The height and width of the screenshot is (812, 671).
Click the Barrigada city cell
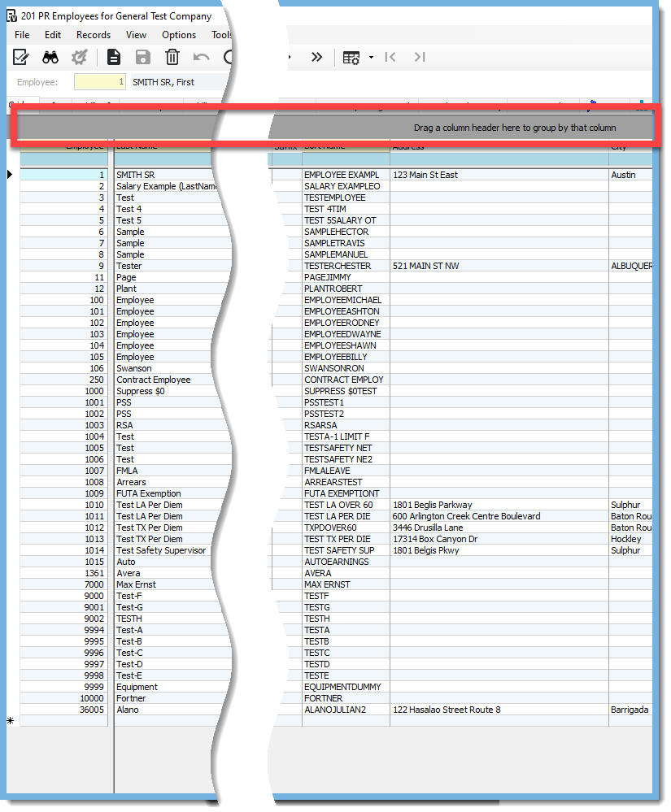630,710
